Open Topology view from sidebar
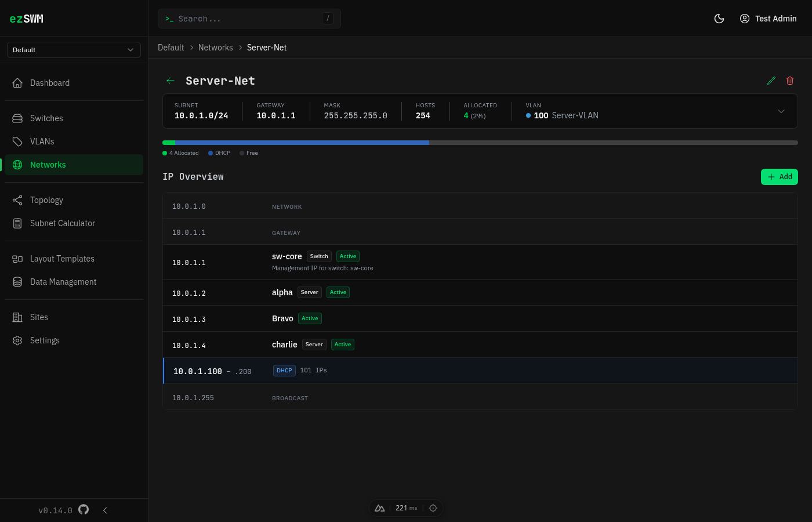This screenshot has height=522, width=812. point(74,200)
